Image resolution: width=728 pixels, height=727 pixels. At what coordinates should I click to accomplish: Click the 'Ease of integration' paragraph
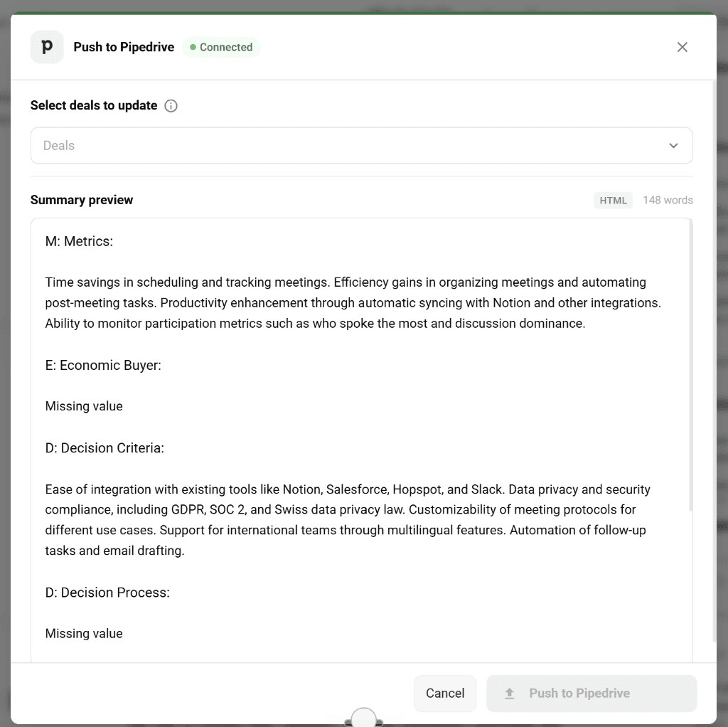(348, 520)
